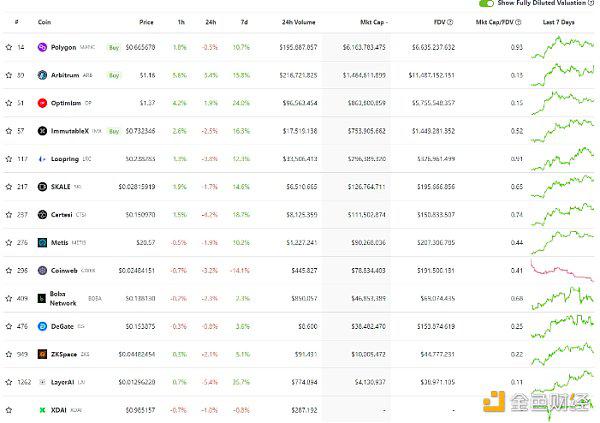Open Optimism's 7-day sparkline chart
The image size is (600, 423).
click(562, 103)
